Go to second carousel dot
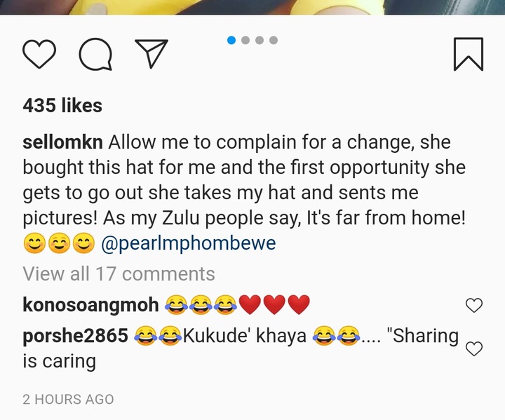This screenshot has width=505, height=420. 245,40
